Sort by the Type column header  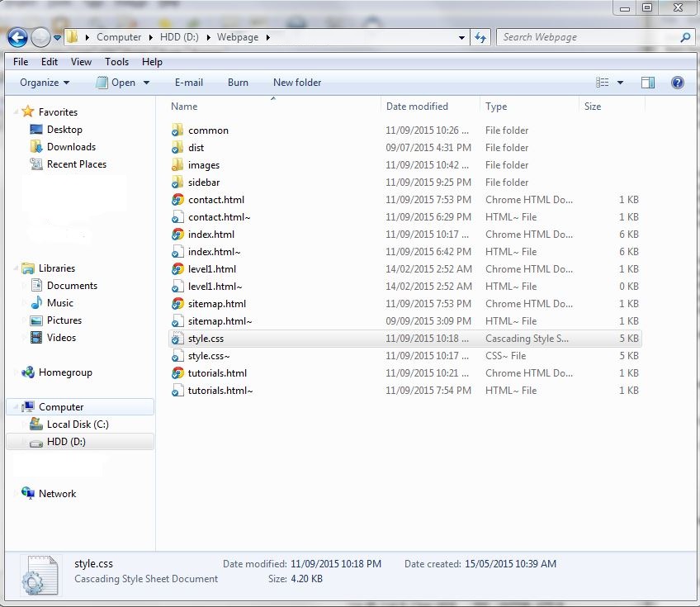point(496,107)
